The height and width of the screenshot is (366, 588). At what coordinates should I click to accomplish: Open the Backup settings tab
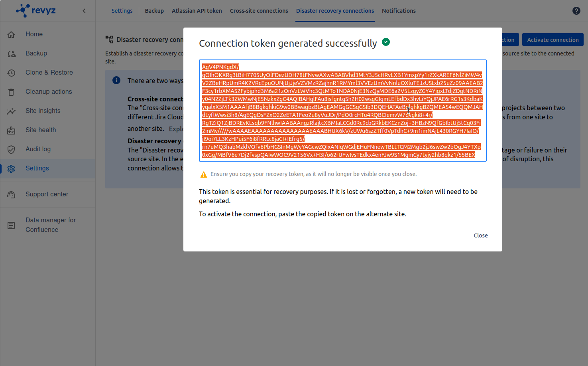coord(154,11)
